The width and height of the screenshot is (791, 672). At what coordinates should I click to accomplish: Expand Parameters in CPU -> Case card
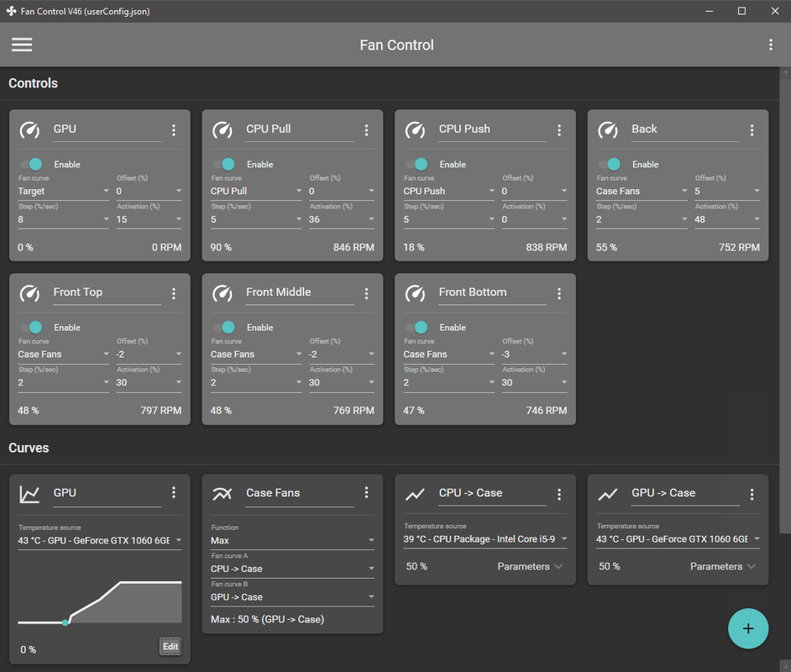(530, 566)
